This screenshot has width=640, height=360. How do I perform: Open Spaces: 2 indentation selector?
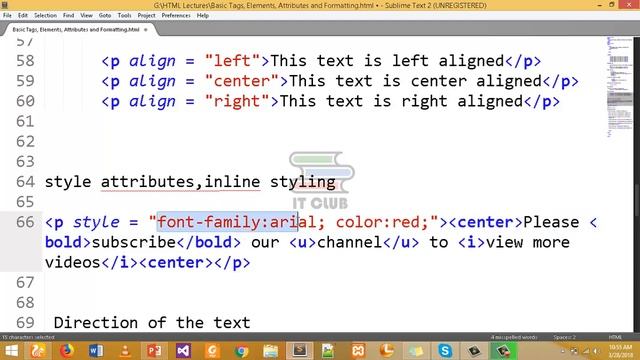point(564,337)
